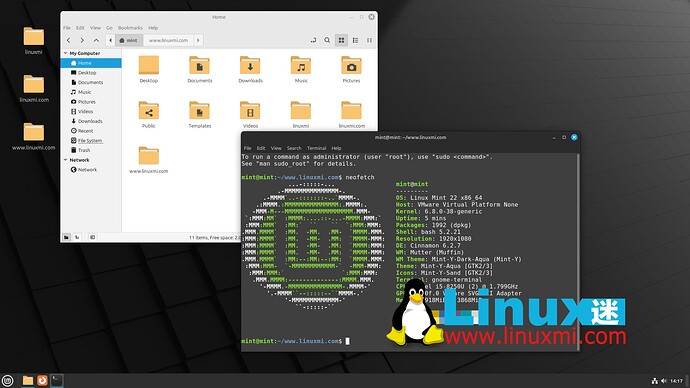Open the File menu in Nemo
The width and height of the screenshot is (690, 388).
tap(67, 28)
